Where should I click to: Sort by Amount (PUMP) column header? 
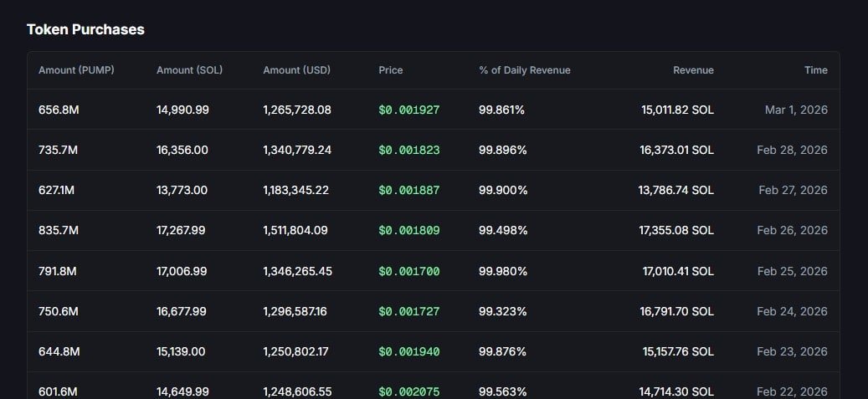click(x=76, y=70)
